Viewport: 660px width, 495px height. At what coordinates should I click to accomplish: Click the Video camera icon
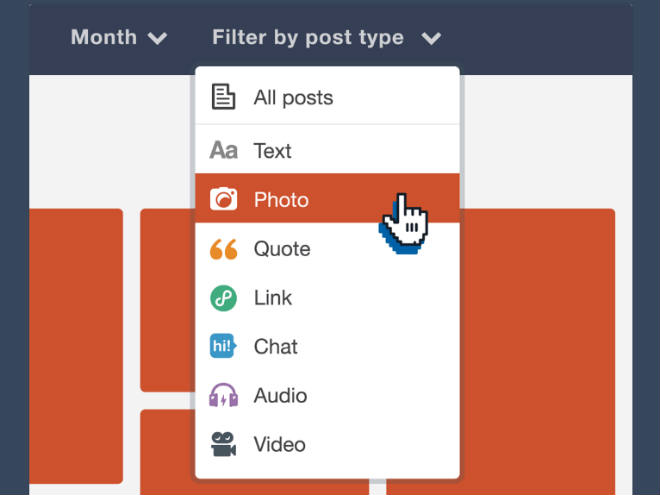(x=223, y=445)
